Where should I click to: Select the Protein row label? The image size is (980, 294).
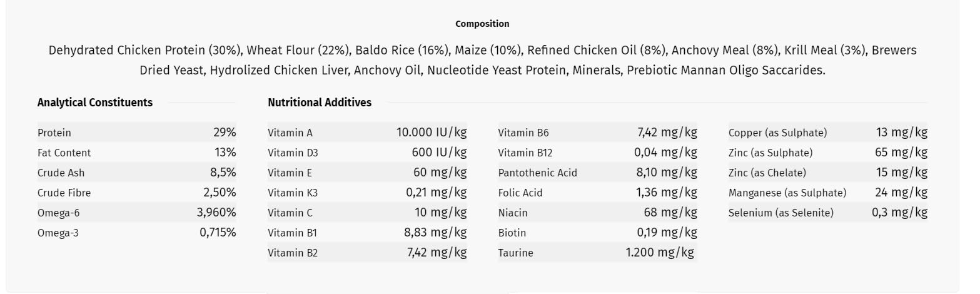point(54,133)
